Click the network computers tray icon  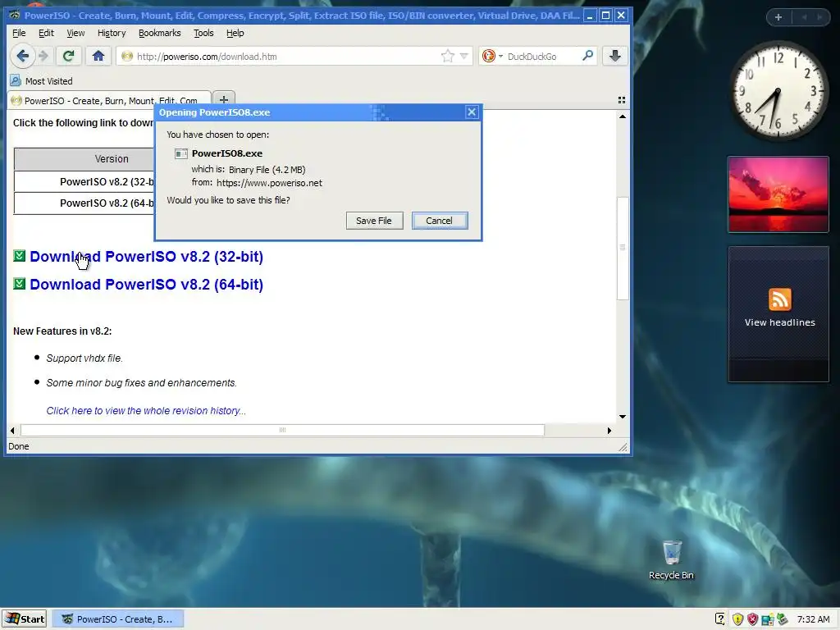click(768, 619)
